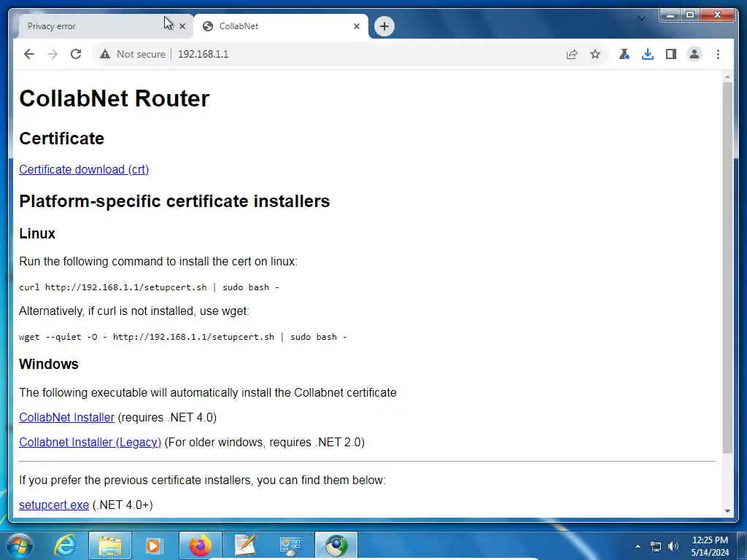Open the notepad-and-pencil taskbar app
The image size is (747, 560).
pos(246,545)
